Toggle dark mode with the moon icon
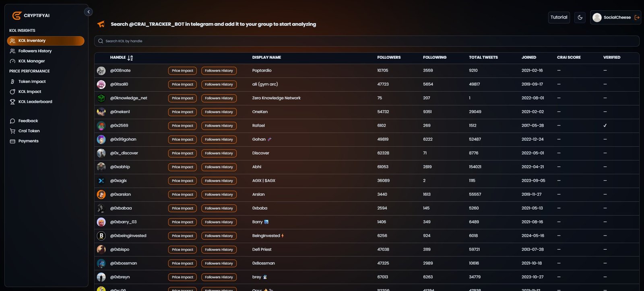 click(x=580, y=17)
